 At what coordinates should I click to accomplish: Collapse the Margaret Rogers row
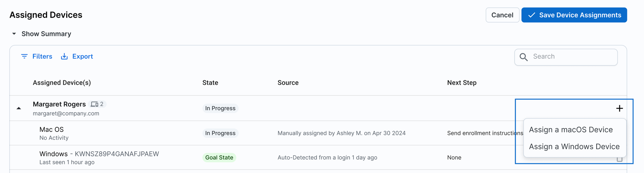(x=19, y=108)
